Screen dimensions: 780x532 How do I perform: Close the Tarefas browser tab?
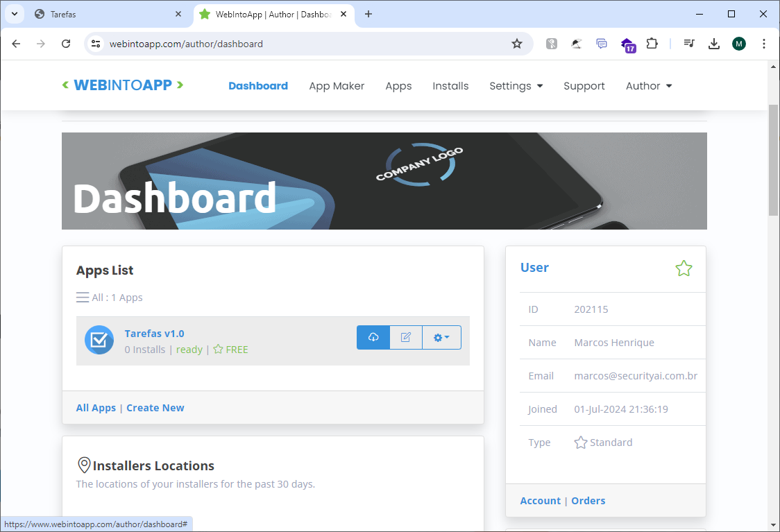point(178,15)
